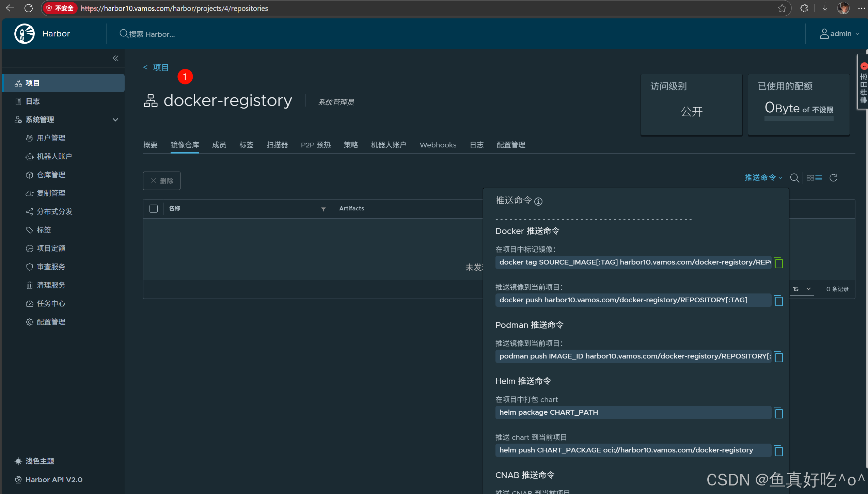Click the Artifacts column header

click(x=351, y=208)
